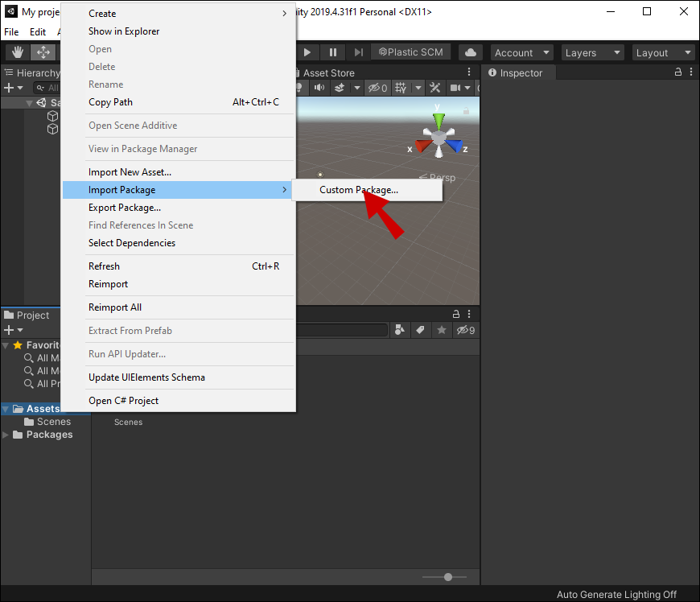Viewport: 700px width, 602px height.
Task: Open Plastic SCM button
Action: (411, 52)
